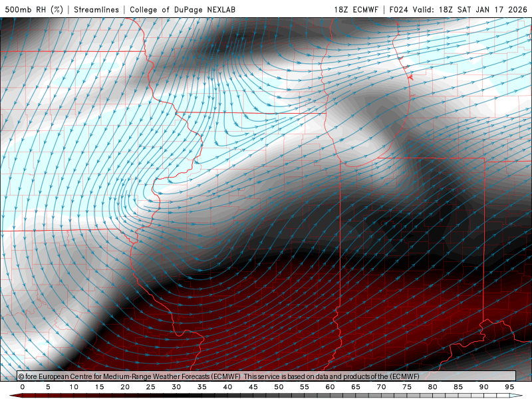Select the "F024" forecast hour text
532x399 pixels.
pos(398,9)
